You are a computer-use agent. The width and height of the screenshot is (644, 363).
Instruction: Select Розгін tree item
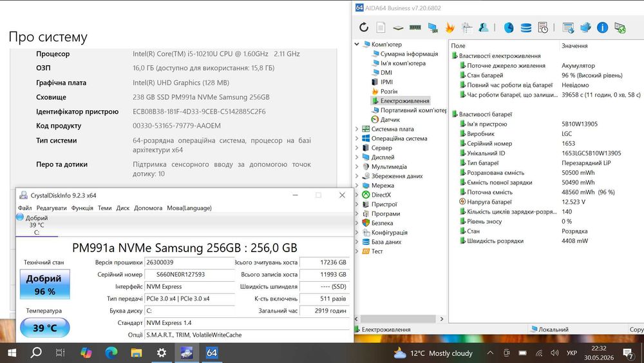click(x=389, y=92)
